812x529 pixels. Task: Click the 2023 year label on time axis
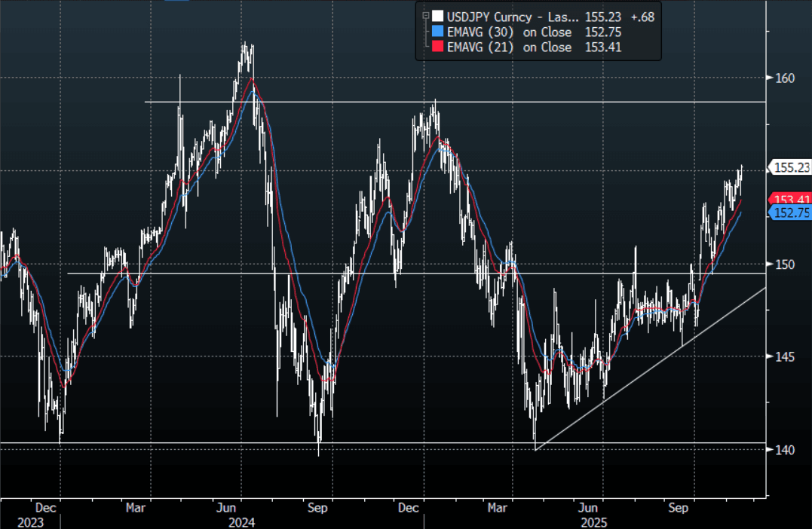click(x=30, y=521)
